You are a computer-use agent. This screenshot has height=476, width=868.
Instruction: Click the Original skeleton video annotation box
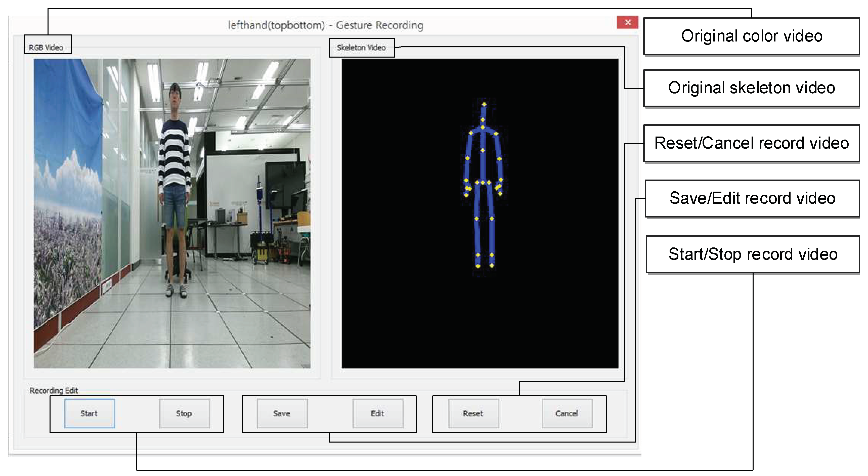751,88
